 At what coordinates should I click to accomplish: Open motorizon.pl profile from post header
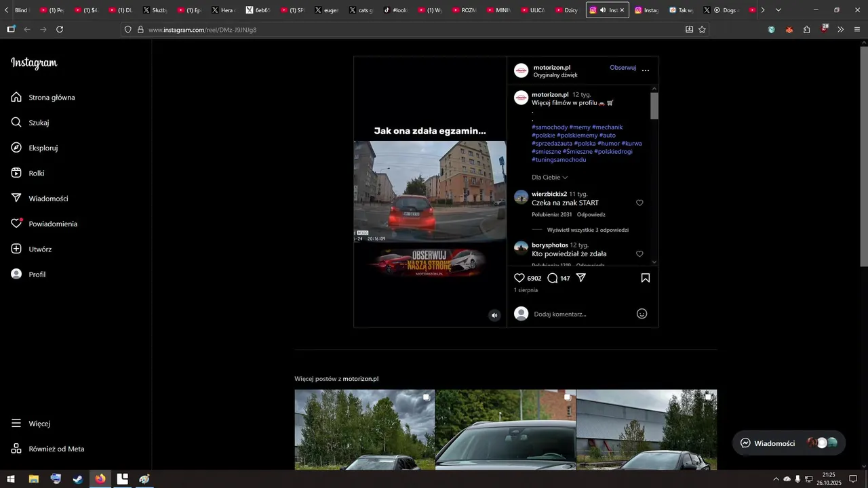point(551,68)
